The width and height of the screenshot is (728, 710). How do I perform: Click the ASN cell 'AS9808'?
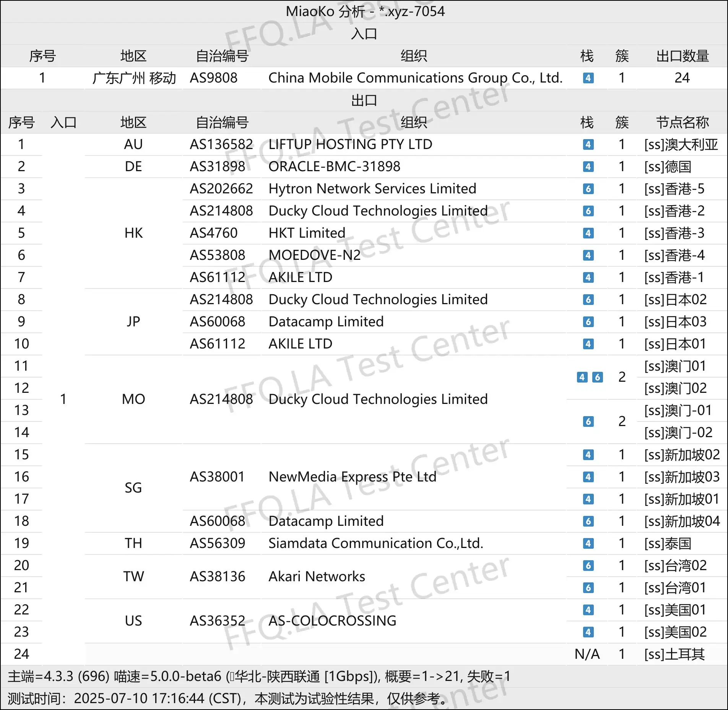(x=214, y=78)
